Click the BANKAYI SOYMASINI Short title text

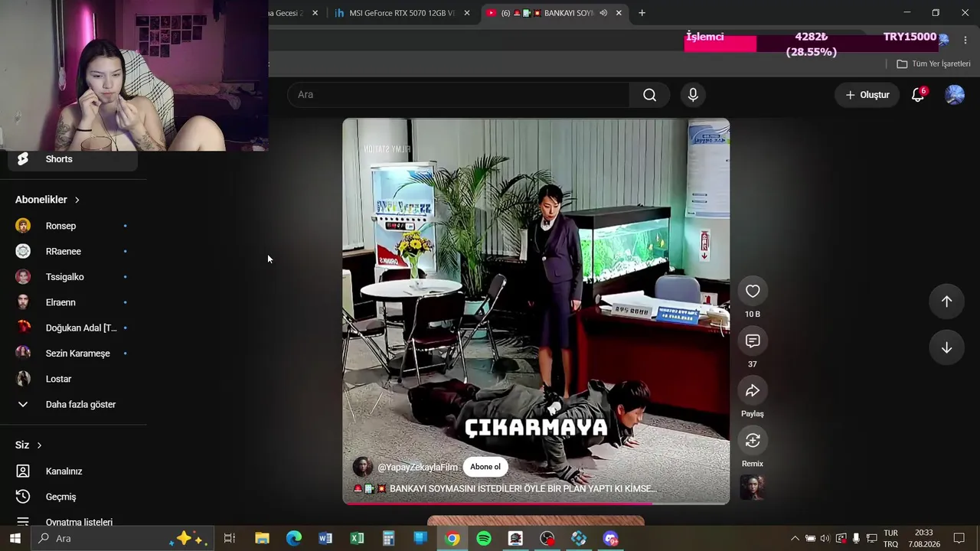tap(523, 488)
